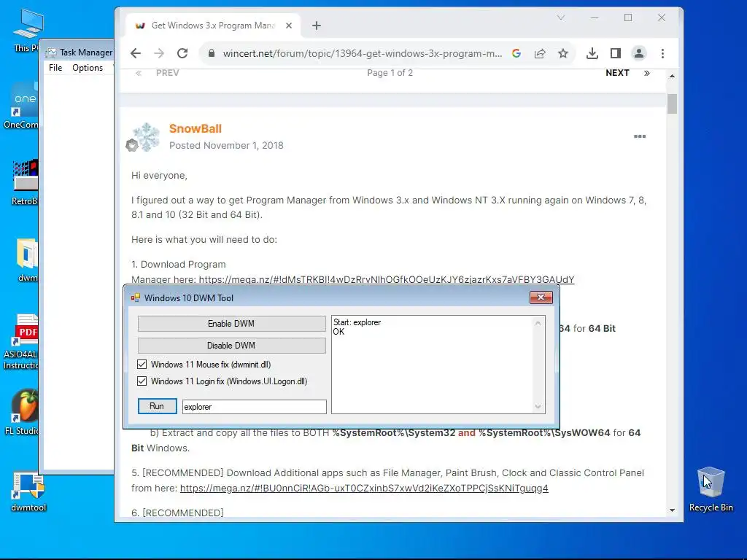Click DWM Tool log scroll up arrow
This screenshot has height=560, width=747.
pyautogui.click(x=538, y=323)
